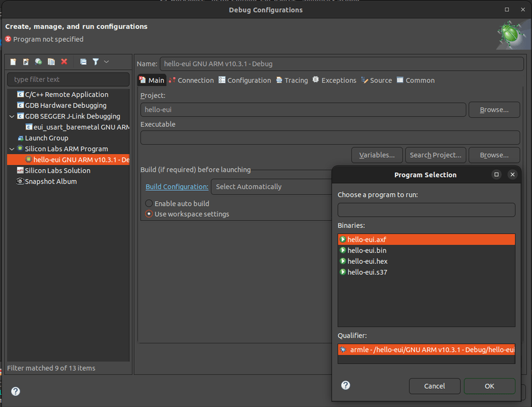
Task: Click the new launch configuration prototype icon
Action: click(25, 61)
